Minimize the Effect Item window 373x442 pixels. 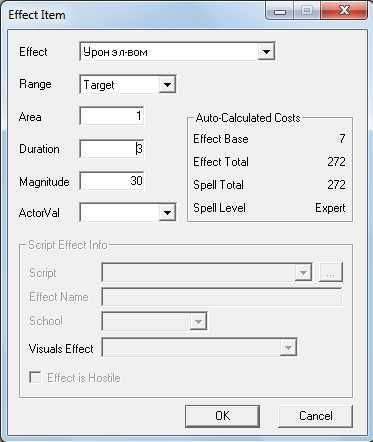coord(280,10)
